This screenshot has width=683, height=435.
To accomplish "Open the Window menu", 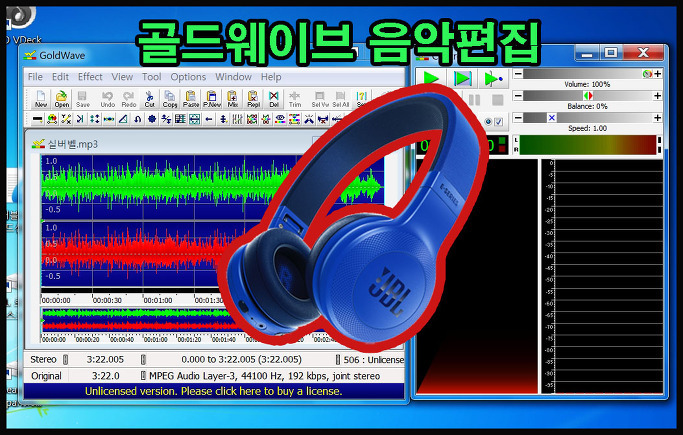I will tap(233, 77).
